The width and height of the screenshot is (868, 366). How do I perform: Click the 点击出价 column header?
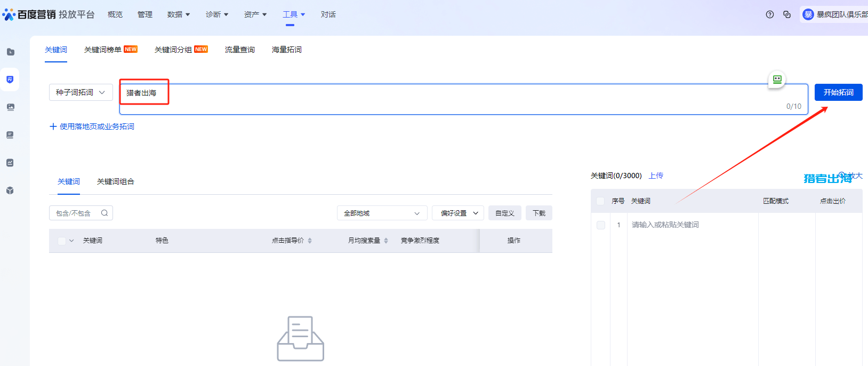(833, 201)
